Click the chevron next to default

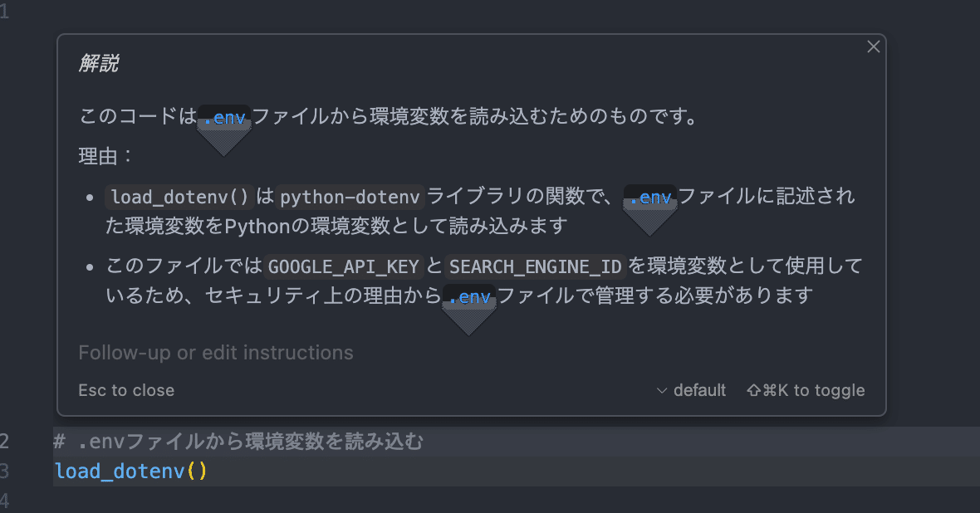tap(662, 390)
